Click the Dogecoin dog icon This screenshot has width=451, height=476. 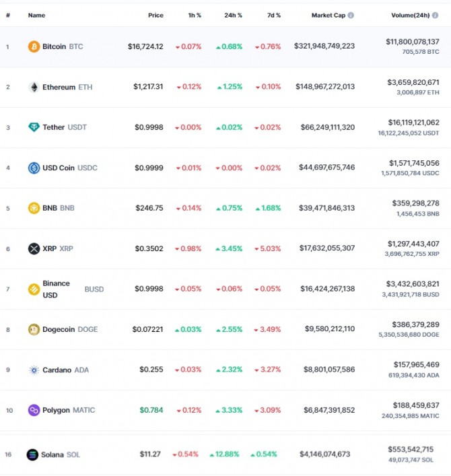(34, 329)
